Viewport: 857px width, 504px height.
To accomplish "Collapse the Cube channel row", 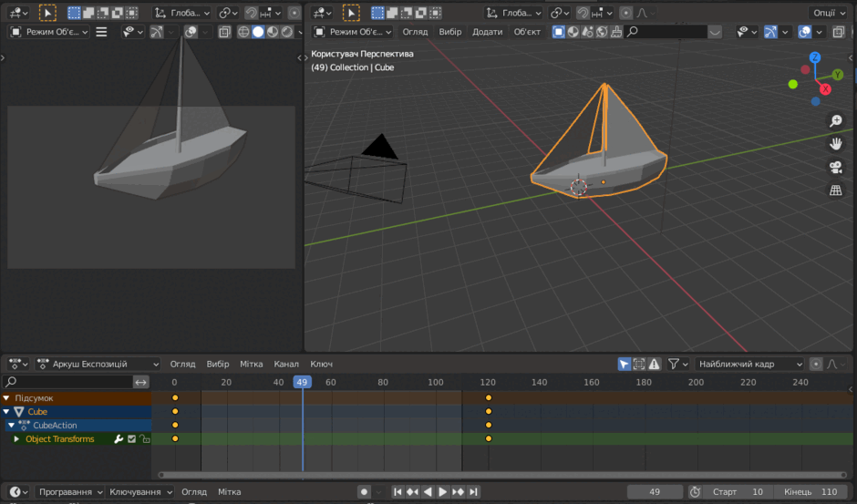I will (6, 412).
